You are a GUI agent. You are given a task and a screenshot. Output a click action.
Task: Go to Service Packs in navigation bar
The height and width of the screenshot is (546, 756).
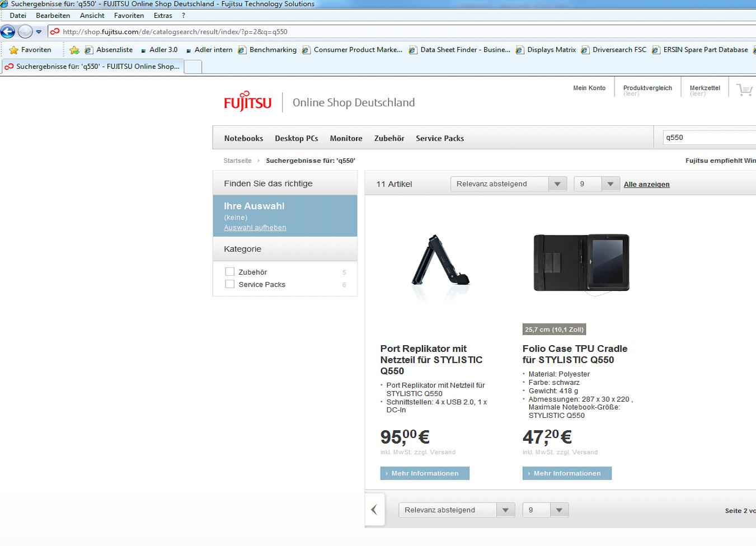tap(440, 138)
